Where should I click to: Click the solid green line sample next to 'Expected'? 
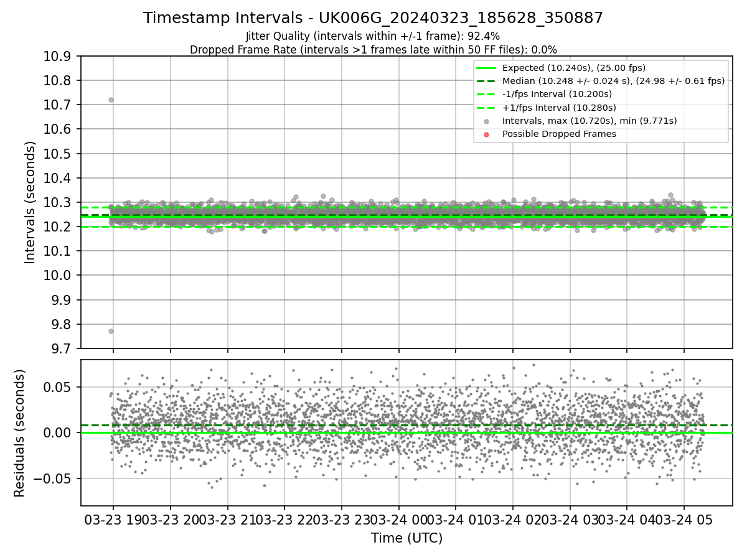pyautogui.click(x=486, y=68)
